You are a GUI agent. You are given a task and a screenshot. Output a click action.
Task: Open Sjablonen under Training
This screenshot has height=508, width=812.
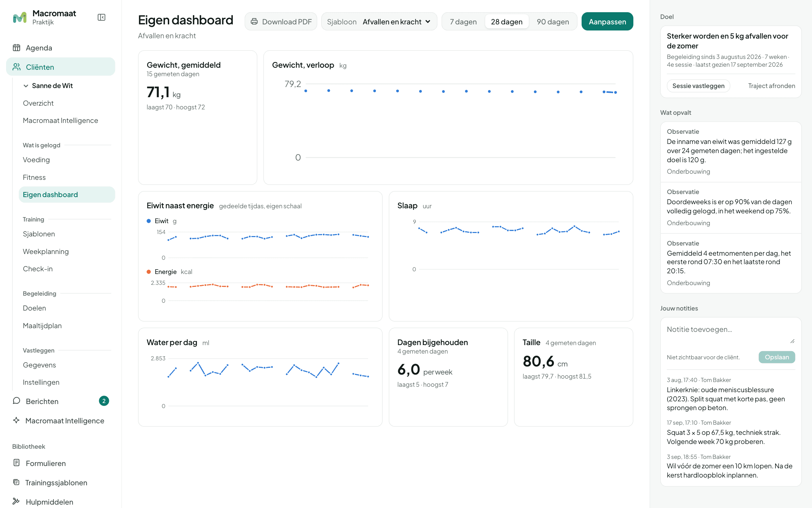point(67,234)
